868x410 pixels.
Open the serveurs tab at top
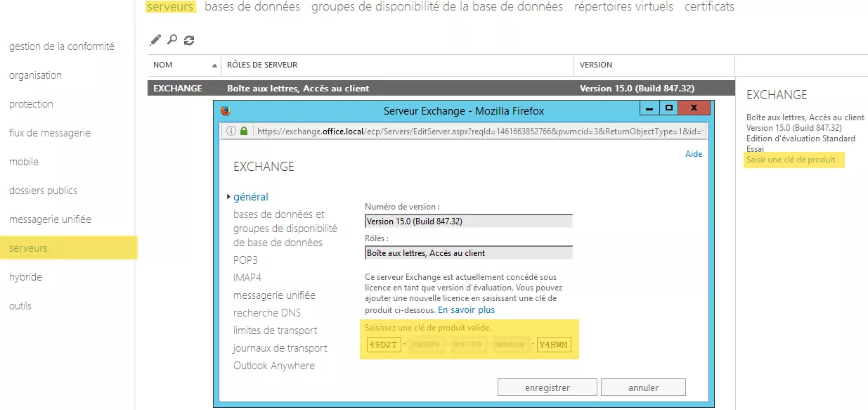tap(170, 6)
